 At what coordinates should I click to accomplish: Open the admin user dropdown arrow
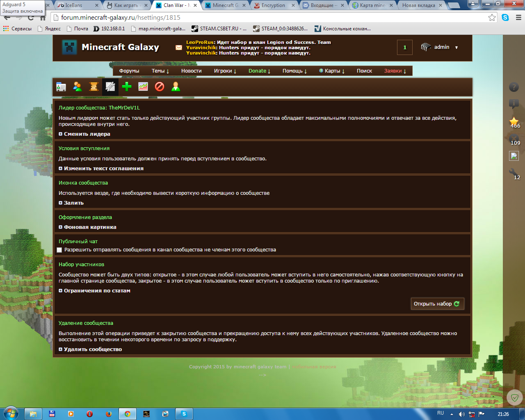point(456,48)
